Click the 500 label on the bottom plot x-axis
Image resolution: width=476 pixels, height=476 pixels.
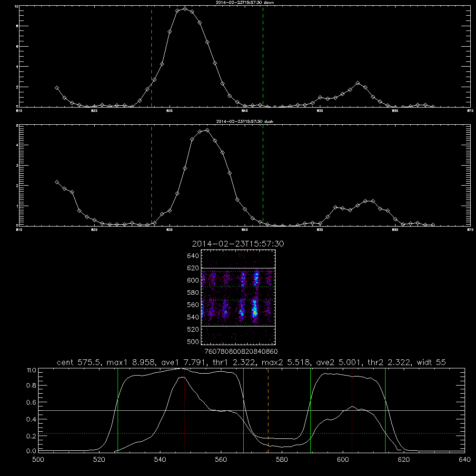point(38,459)
